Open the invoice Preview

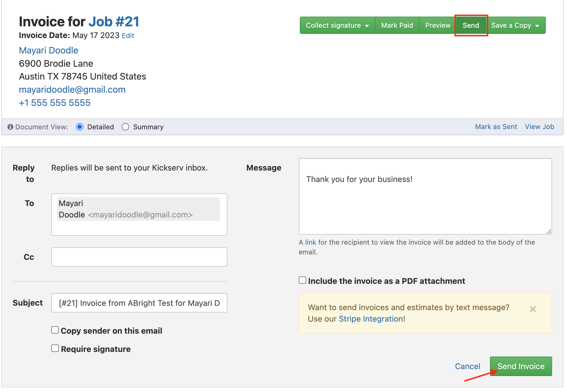tap(438, 25)
